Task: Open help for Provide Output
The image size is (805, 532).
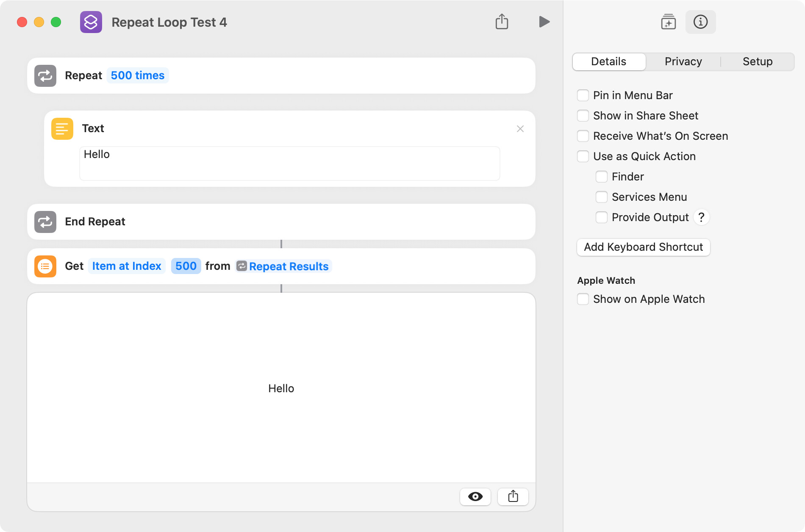Action: coord(702,217)
